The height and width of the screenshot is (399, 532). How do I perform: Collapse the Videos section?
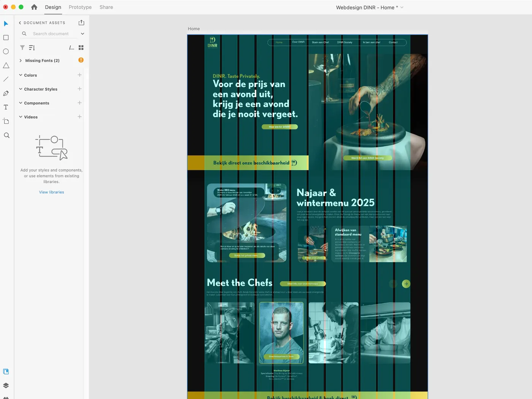pyautogui.click(x=21, y=117)
